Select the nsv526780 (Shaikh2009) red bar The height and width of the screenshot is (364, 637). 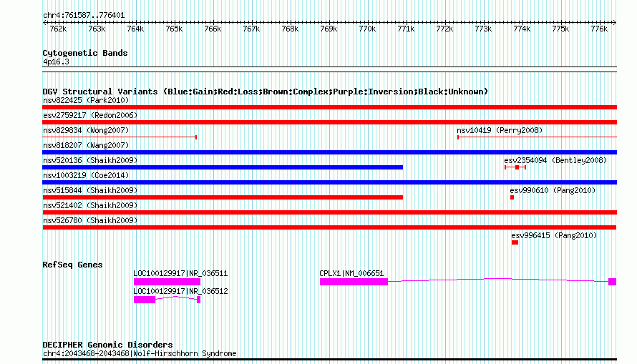point(329,227)
